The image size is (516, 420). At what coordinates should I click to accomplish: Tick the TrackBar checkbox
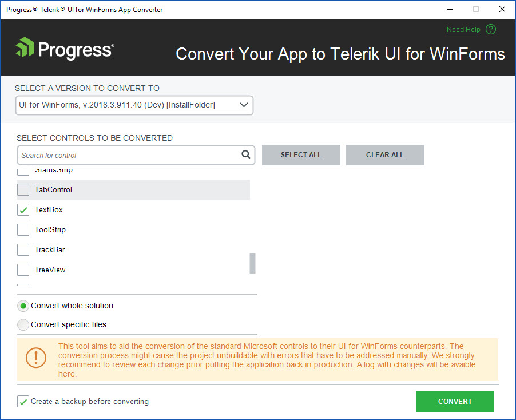23,250
